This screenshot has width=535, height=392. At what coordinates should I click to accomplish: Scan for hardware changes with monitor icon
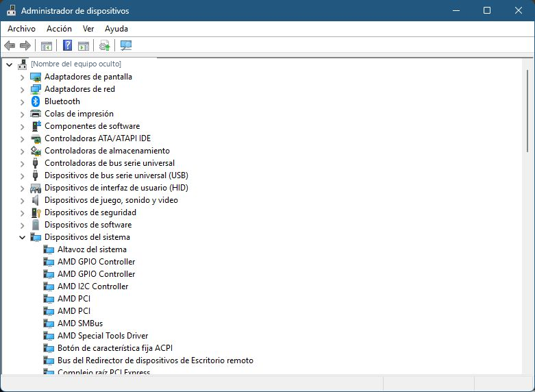click(x=126, y=45)
